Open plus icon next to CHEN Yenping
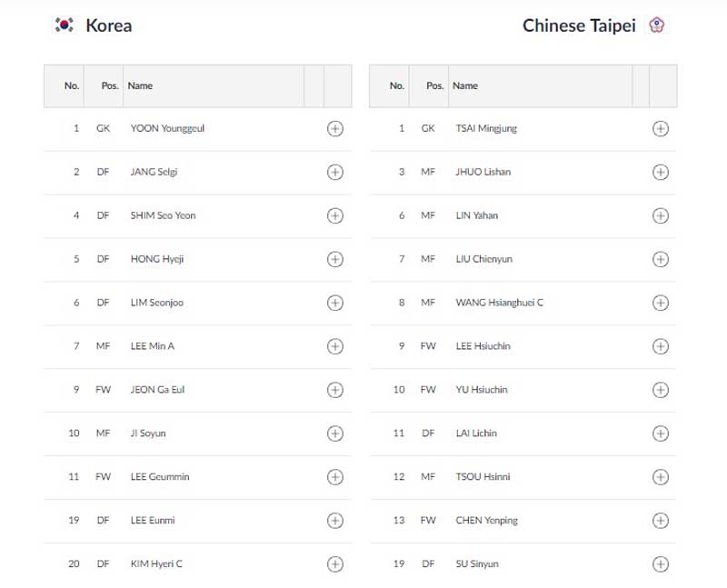 661,521
